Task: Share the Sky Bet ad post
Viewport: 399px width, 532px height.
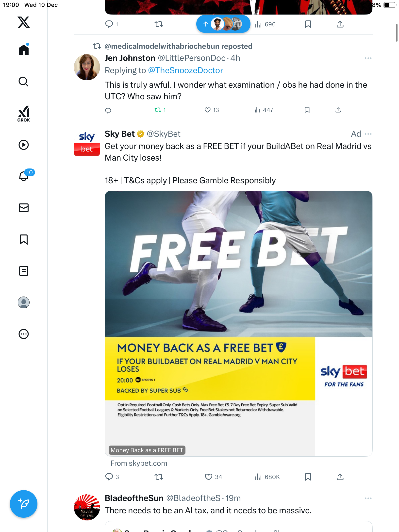Action: pyautogui.click(x=340, y=477)
